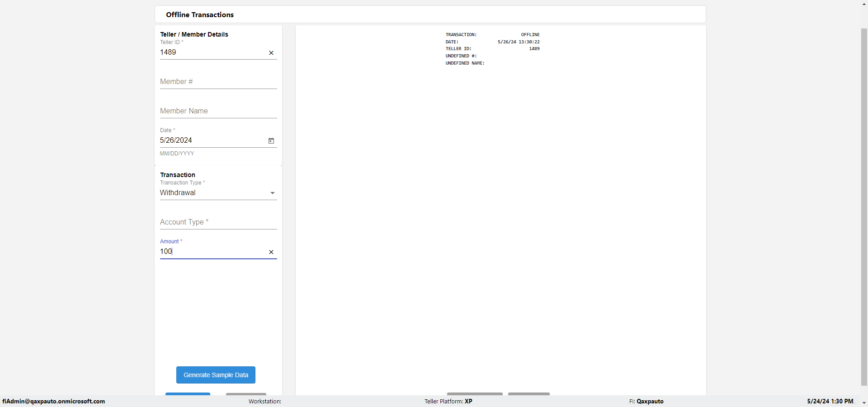Click the receipt UNDEFINED NAME: line
The image size is (868, 407).
(465, 63)
